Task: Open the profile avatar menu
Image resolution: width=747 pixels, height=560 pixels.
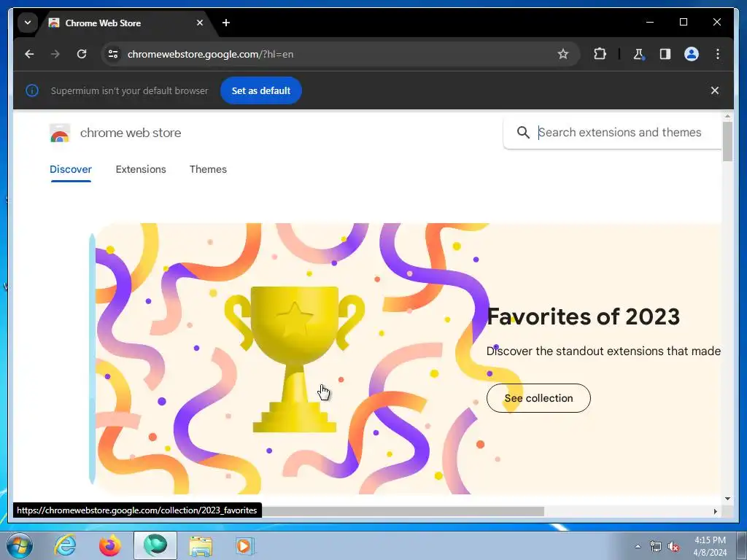Action: pos(692,54)
